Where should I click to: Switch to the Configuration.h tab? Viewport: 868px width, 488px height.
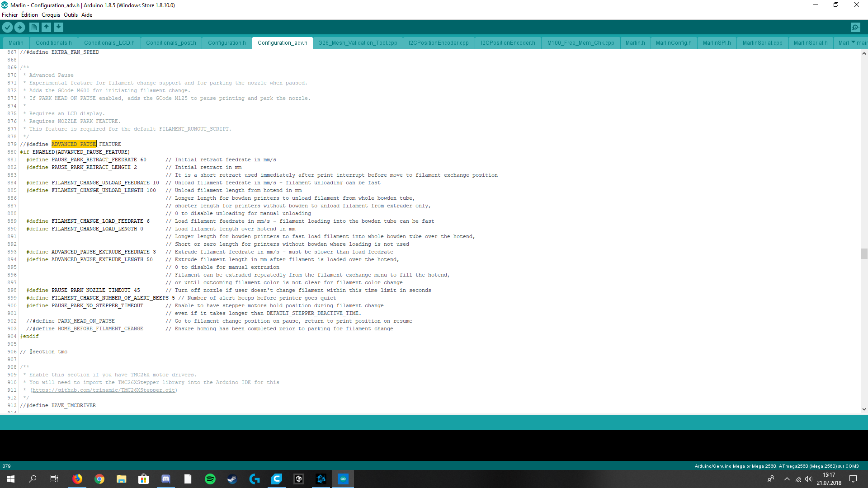tap(226, 43)
